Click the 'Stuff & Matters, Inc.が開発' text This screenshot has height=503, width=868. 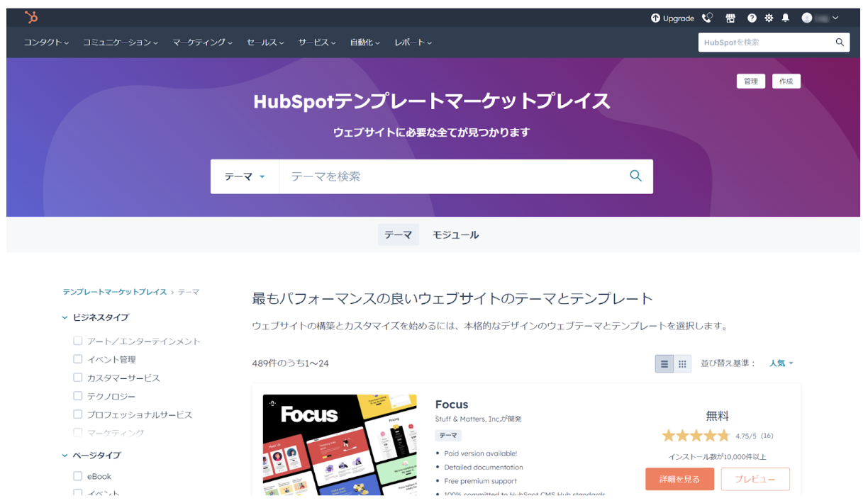478,419
